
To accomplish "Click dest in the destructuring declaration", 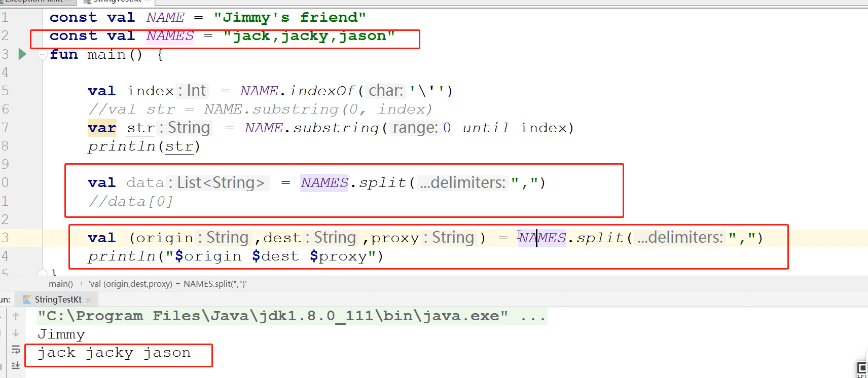I will pos(282,238).
